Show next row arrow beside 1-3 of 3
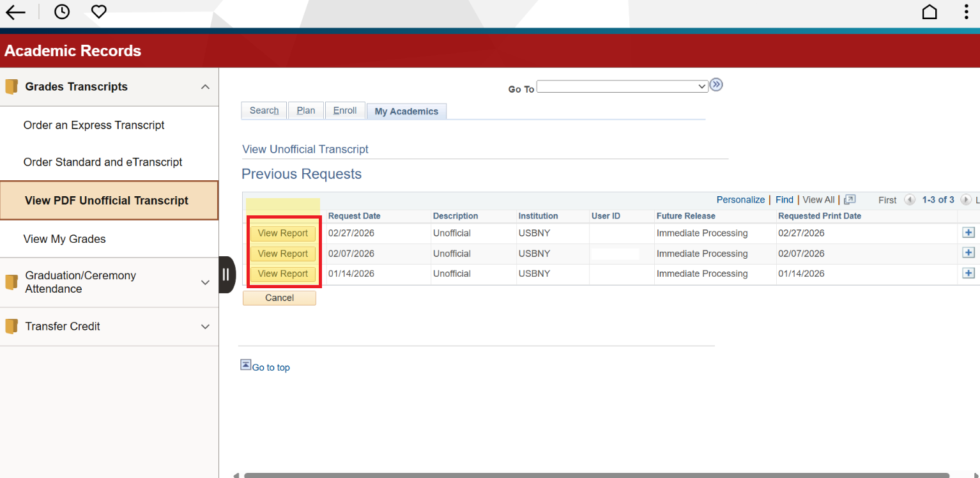The image size is (980, 478). (965, 200)
